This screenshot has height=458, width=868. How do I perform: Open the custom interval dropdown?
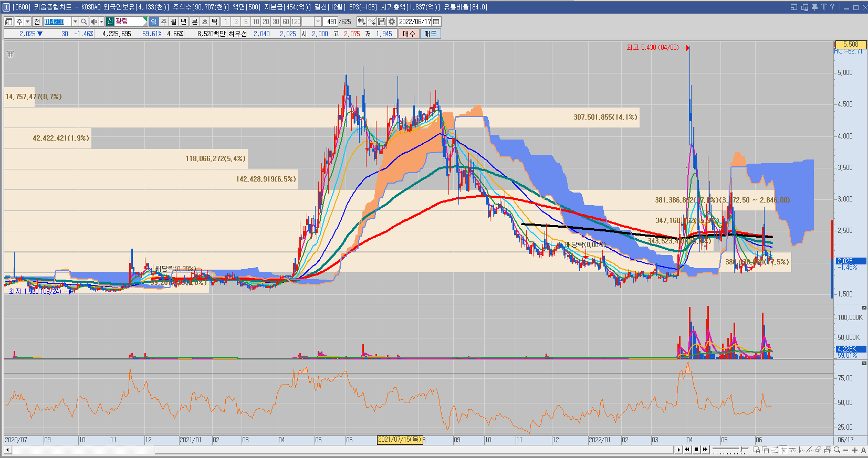(318, 22)
